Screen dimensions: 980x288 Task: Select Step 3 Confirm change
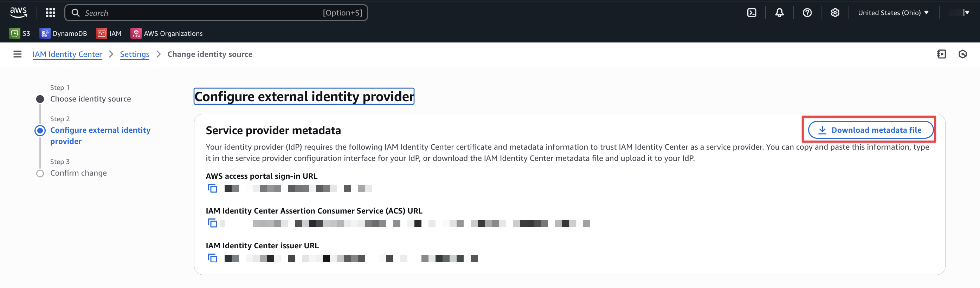(x=78, y=173)
